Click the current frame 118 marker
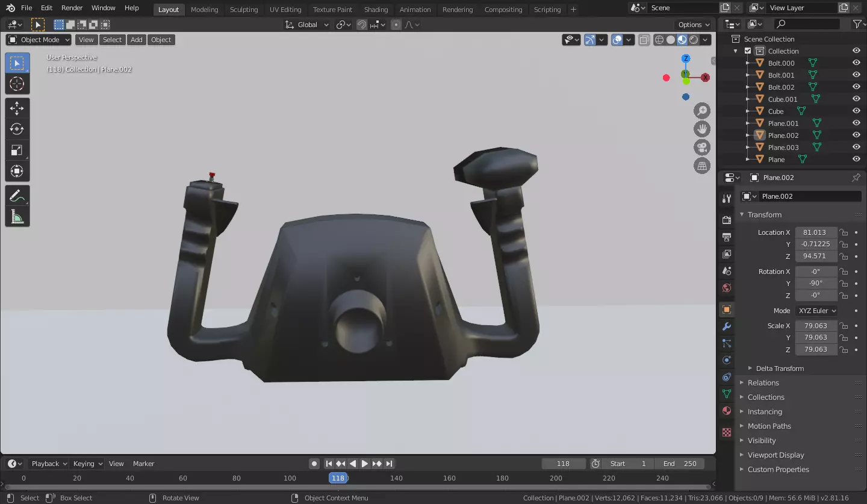This screenshot has width=867, height=504. coord(338,478)
